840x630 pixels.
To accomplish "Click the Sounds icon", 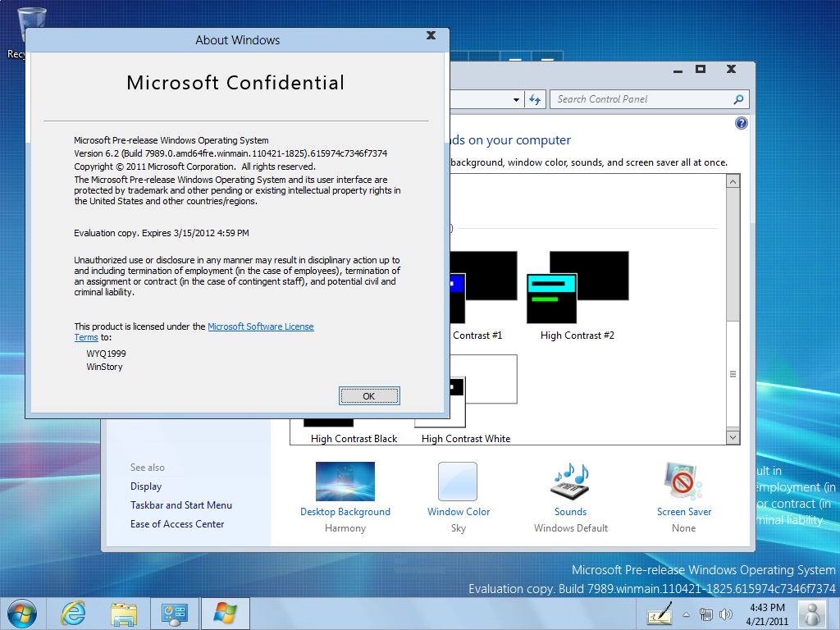I will pyautogui.click(x=570, y=482).
